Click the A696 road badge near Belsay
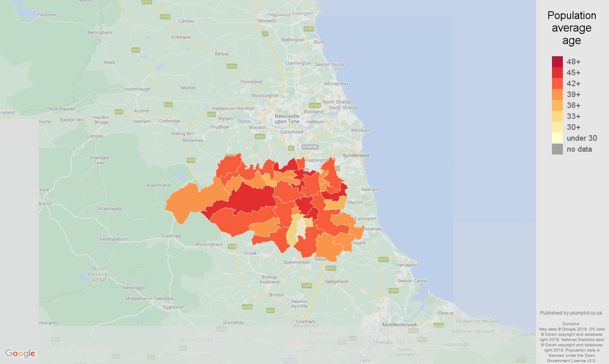 (231, 66)
